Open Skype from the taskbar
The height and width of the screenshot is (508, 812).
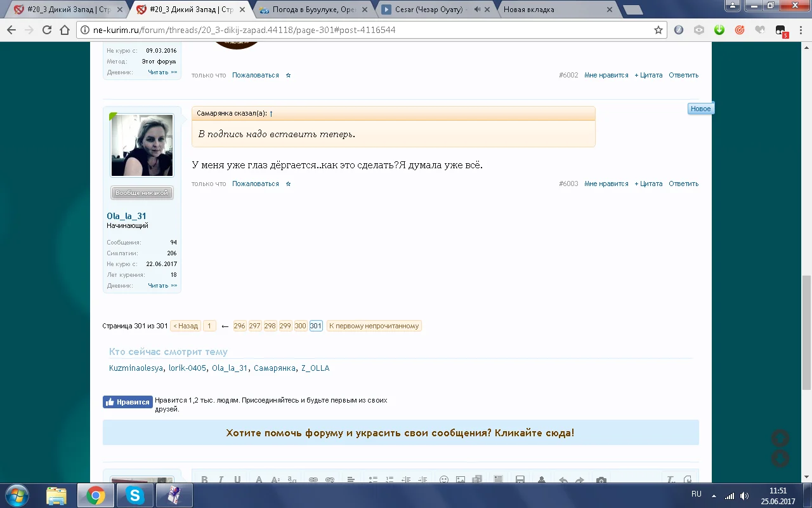pyautogui.click(x=135, y=495)
